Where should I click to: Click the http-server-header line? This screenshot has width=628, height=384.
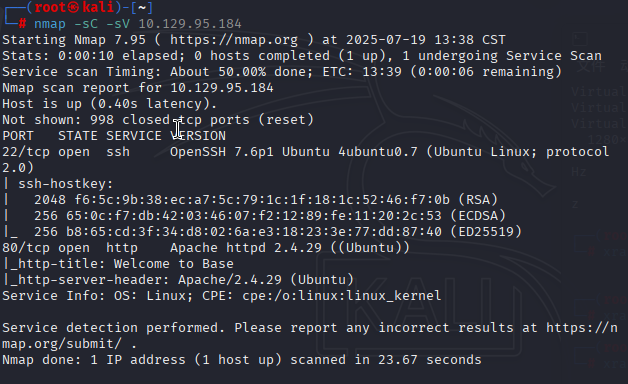pos(178,280)
